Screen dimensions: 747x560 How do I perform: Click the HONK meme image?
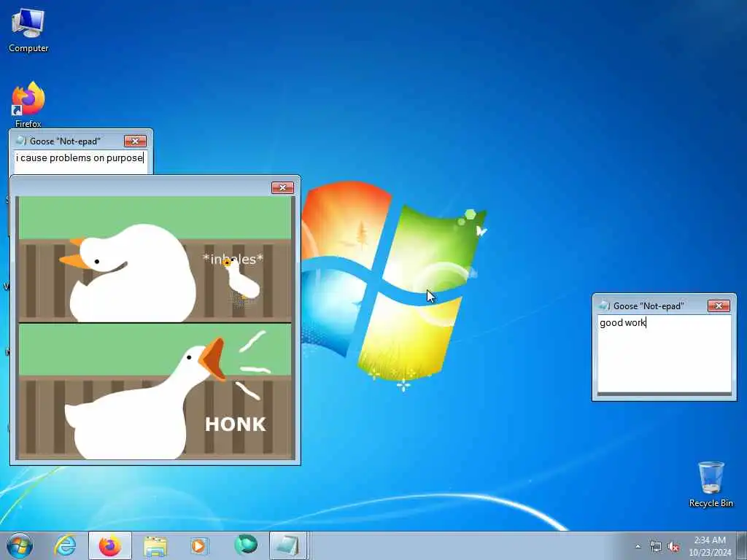click(155, 327)
